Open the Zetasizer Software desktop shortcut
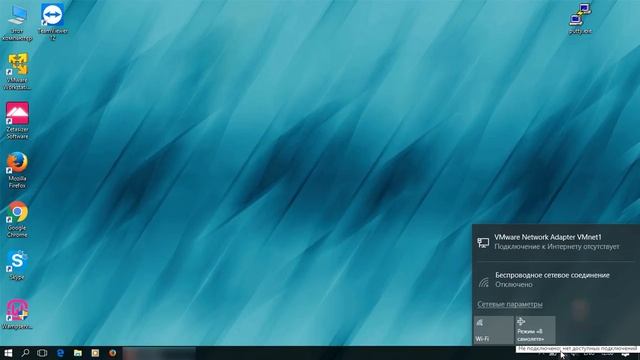 click(x=17, y=120)
